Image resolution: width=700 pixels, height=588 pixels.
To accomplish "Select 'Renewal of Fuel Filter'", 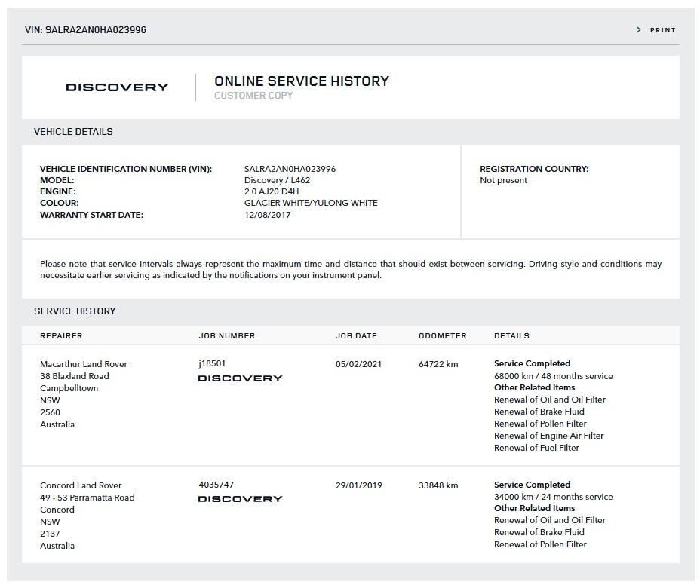I will coord(536,448).
